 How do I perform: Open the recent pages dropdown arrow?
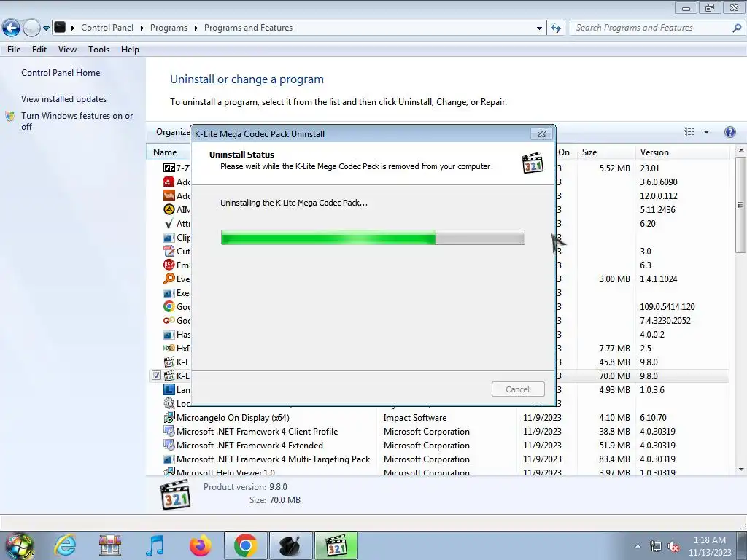[46, 28]
